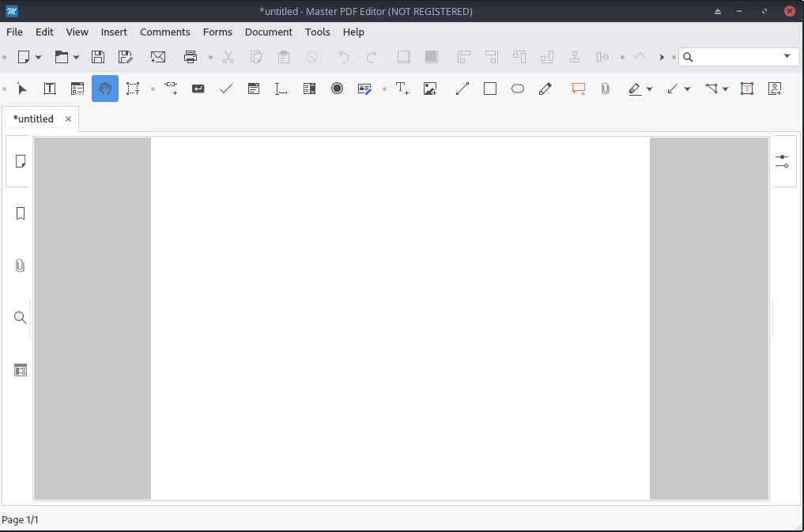Click the Save icon in the toolbar
Image resolution: width=804 pixels, height=532 pixels.
tap(98, 57)
